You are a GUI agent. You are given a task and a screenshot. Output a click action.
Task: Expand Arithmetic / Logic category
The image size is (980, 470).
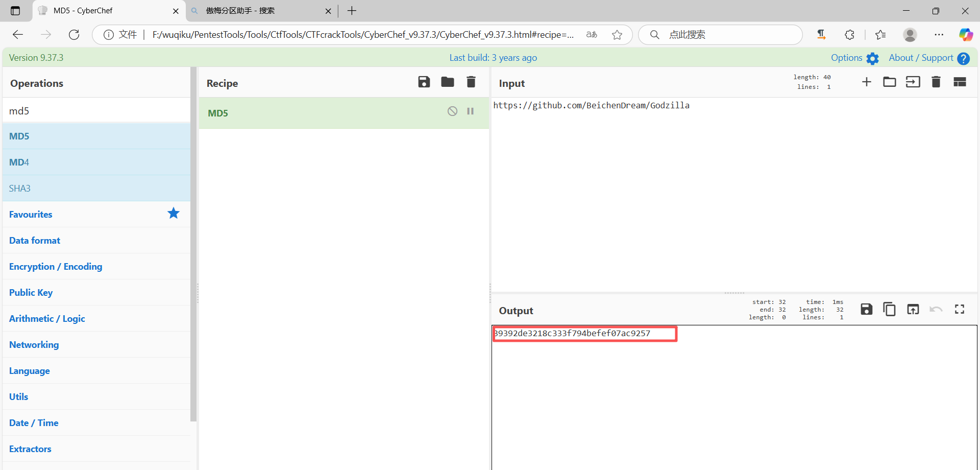click(96, 319)
